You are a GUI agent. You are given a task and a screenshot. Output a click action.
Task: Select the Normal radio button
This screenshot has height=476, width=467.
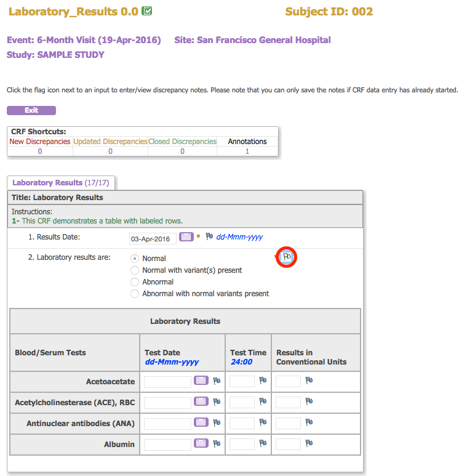click(135, 259)
